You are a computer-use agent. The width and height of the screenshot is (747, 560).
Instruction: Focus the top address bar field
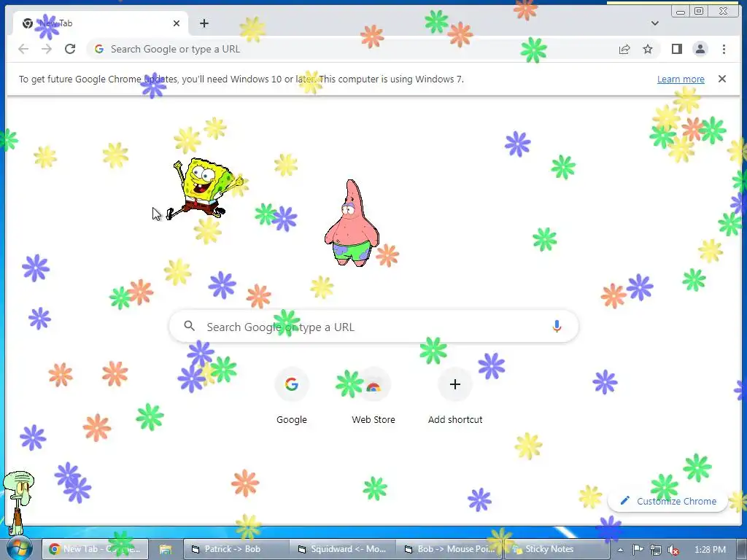click(x=373, y=49)
